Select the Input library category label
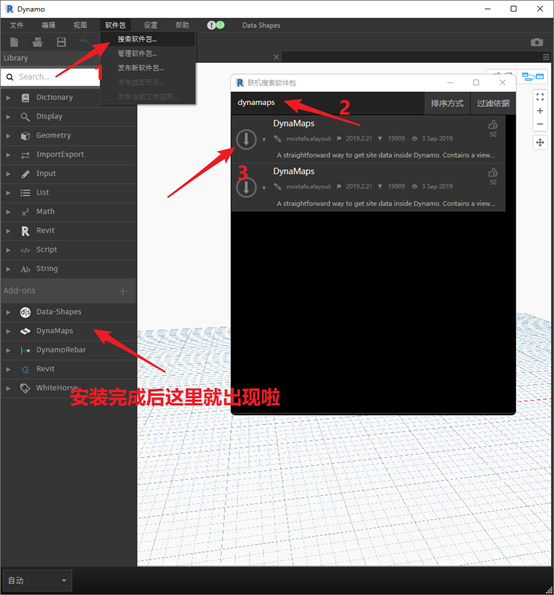Viewport: 554px width, 595px height. click(x=46, y=173)
